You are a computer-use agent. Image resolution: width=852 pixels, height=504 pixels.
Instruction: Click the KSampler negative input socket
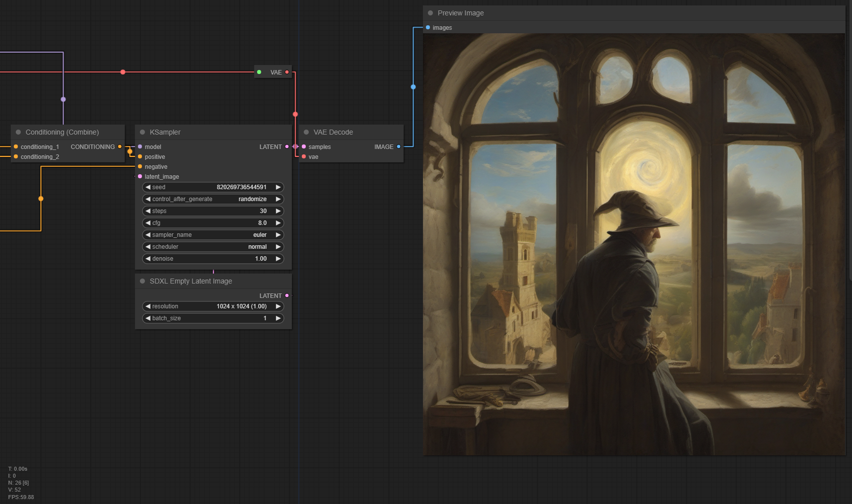coord(140,167)
